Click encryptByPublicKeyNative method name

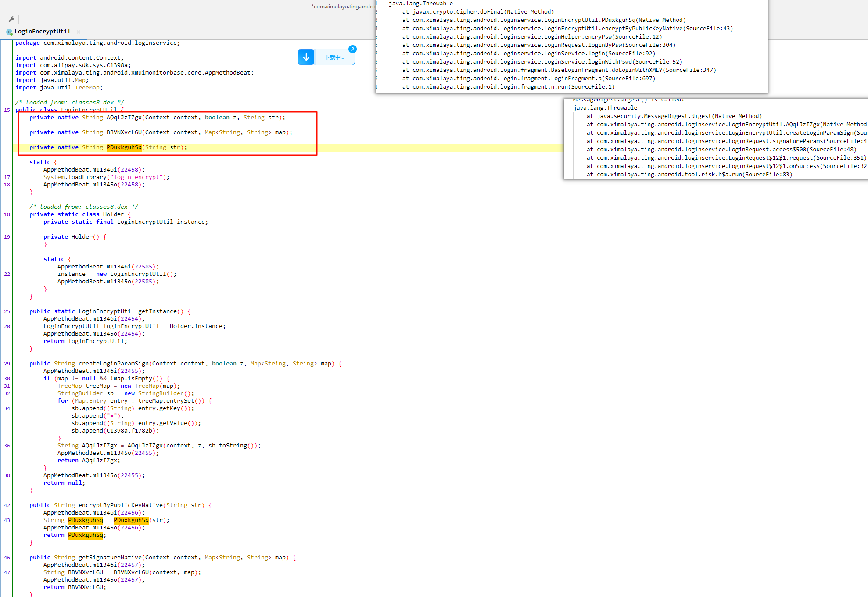(121, 505)
